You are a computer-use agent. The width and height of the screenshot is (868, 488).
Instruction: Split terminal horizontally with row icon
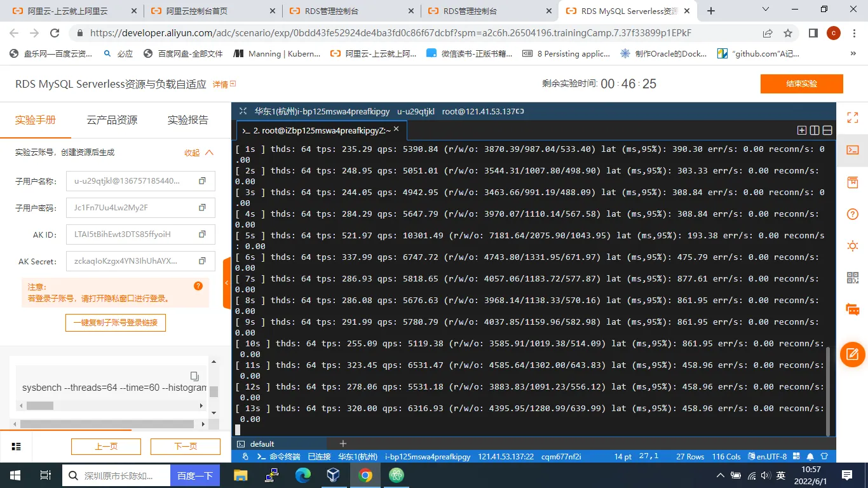(x=827, y=130)
